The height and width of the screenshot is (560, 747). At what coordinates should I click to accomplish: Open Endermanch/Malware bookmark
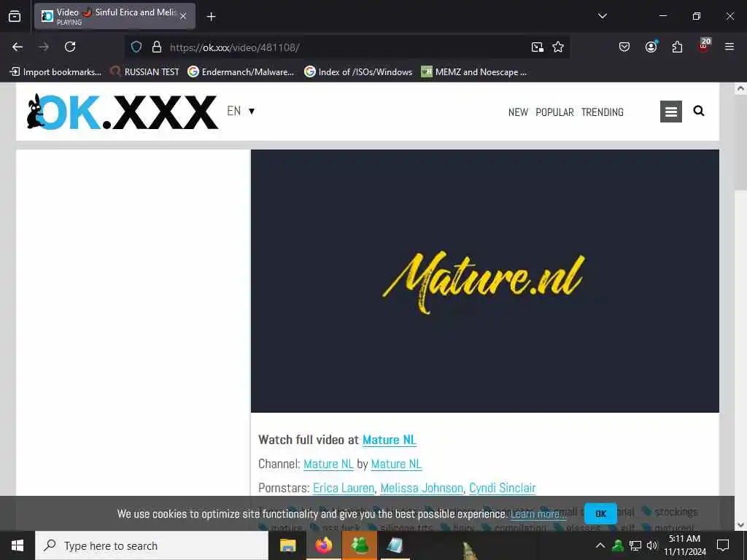(241, 72)
